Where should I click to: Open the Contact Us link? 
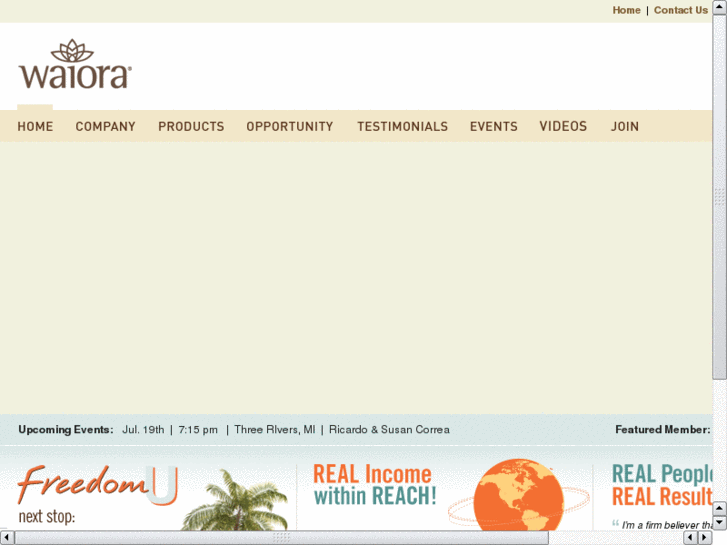coord(681,10)
